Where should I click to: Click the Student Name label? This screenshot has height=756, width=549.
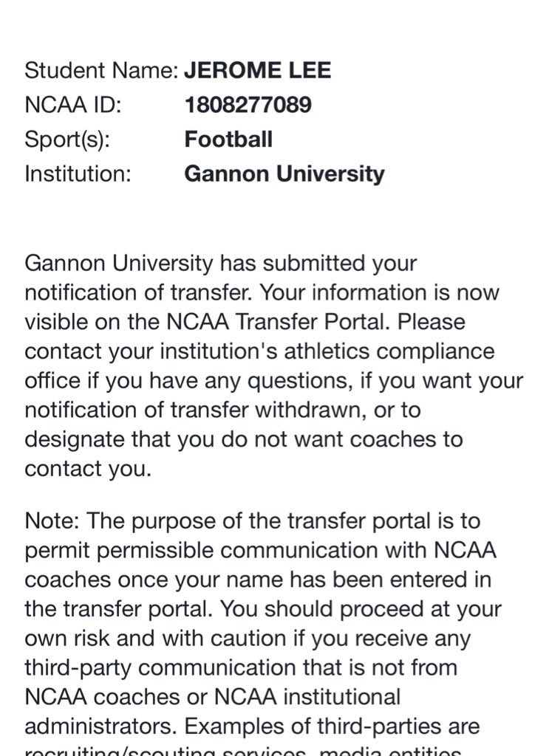coord(102,70)
